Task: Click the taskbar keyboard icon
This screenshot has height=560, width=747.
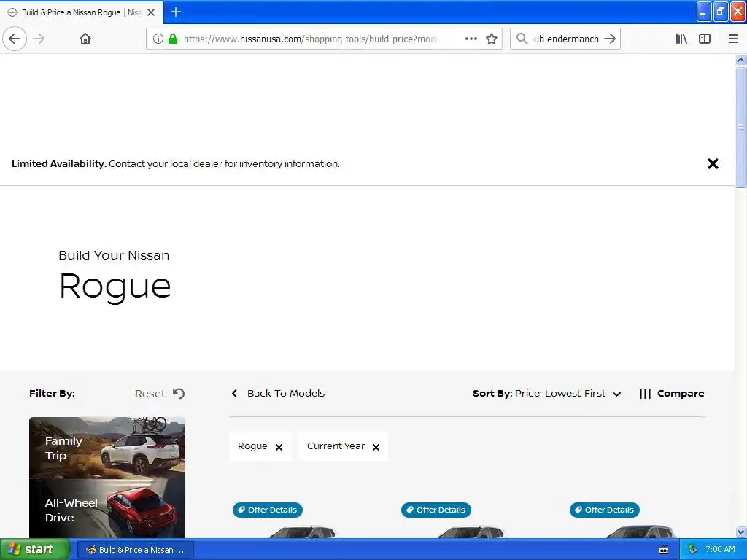Action: [664, 550]
